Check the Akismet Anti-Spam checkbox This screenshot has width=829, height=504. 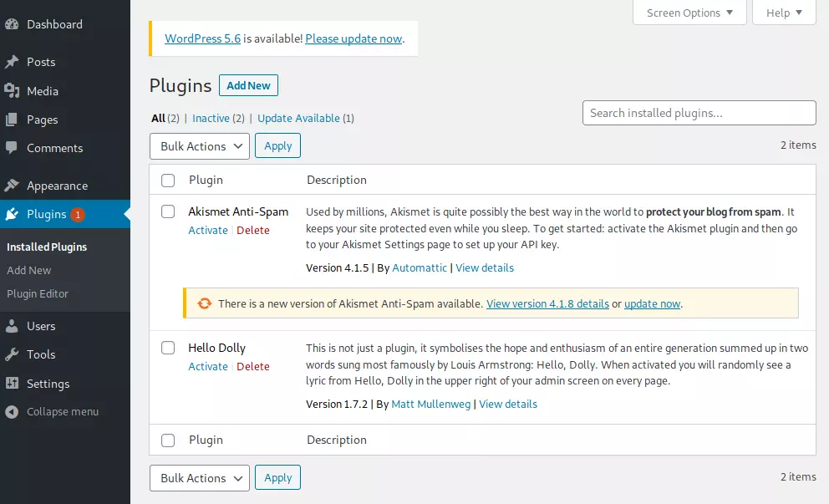point(168,211)
